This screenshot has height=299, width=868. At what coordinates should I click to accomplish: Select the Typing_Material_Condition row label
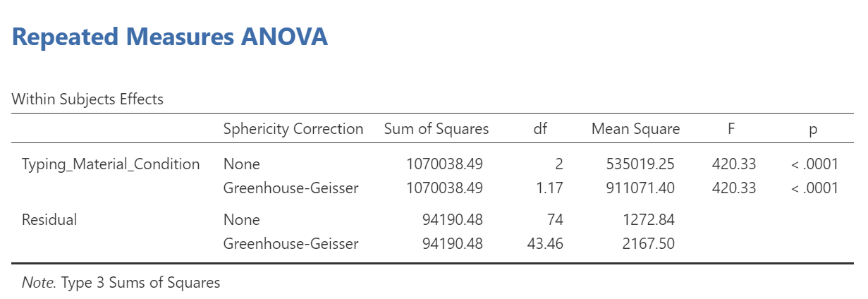point(111,164)
